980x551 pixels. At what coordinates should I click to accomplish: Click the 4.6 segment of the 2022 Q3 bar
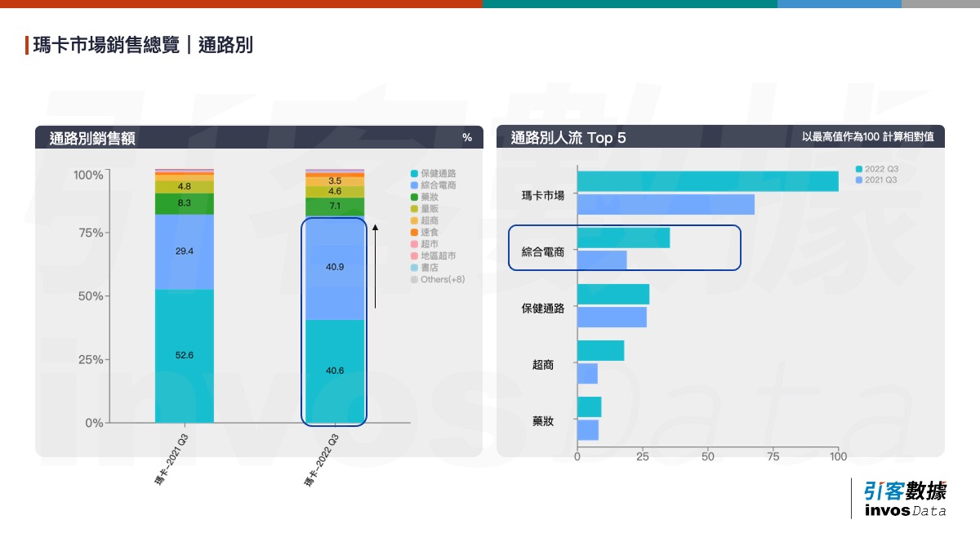point(335,192)
